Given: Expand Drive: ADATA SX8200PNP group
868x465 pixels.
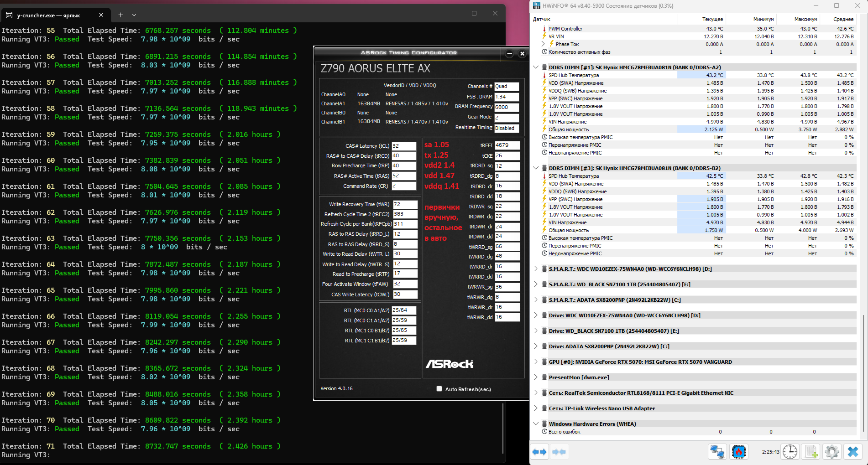Looking at the screenshot, I should pos(536,346).
